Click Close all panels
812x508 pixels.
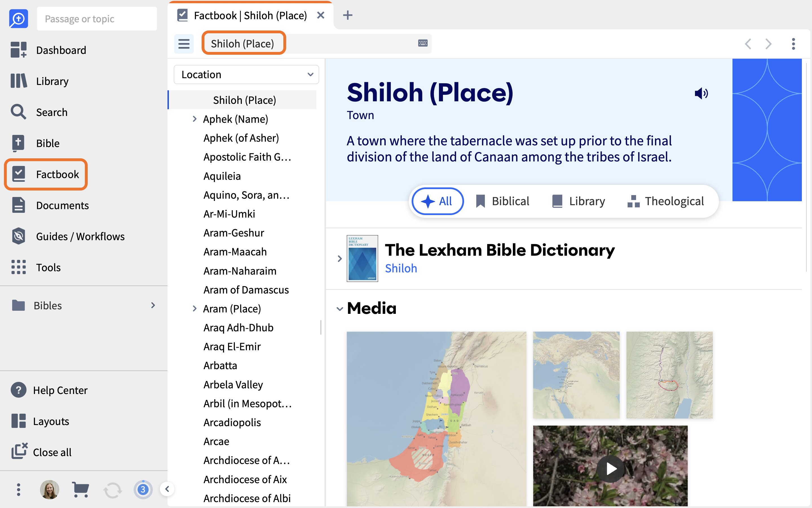click(41, 452)
